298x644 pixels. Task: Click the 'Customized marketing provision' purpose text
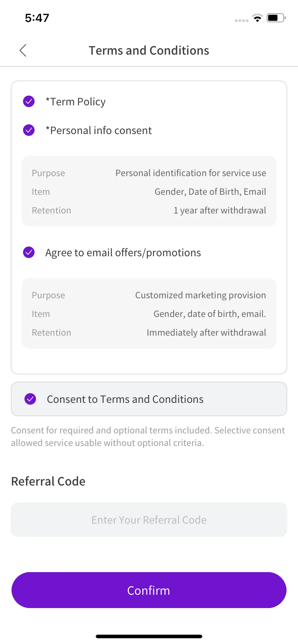pos(200,295)
